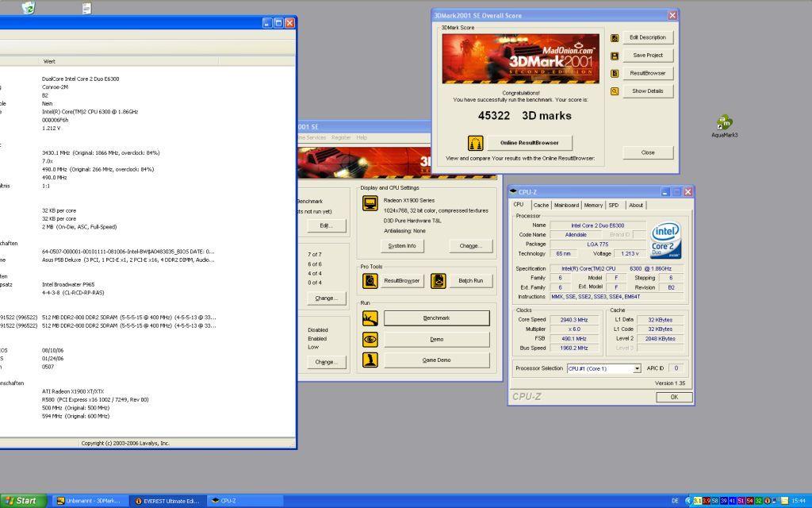Viewport: 812px width, 508px height.
Task: Open the About tab in CPU-Z
Action: (636, 206)
